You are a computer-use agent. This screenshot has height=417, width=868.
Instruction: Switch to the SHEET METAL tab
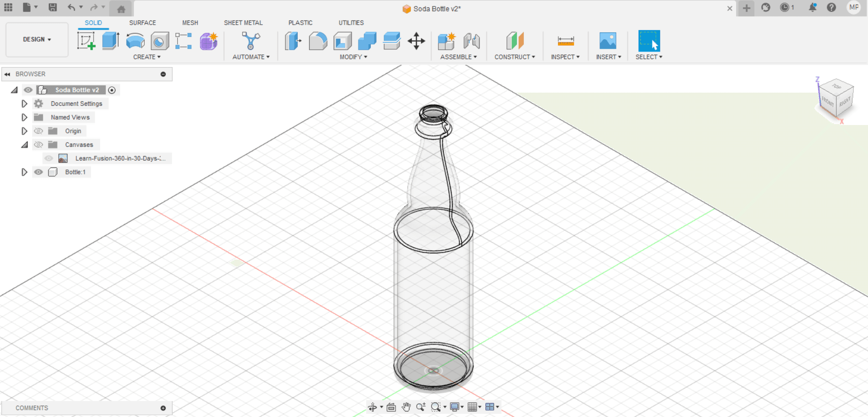(x=243, y=23)
